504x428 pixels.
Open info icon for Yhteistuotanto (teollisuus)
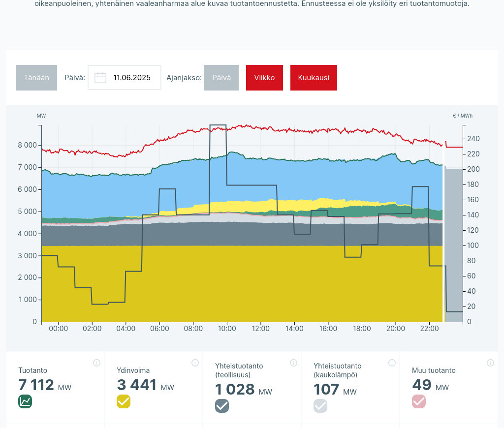[293, 363]
